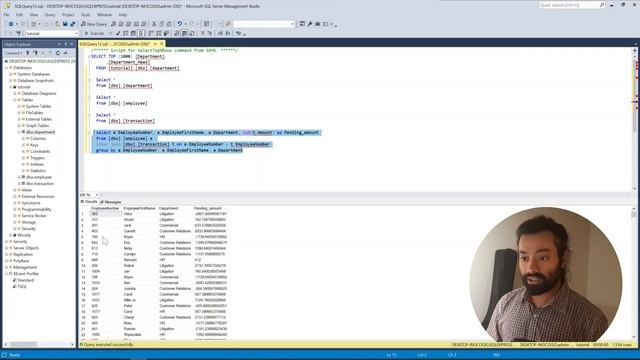Select the Indexes folder
This screenshot has height=360, width=640.
(37, 164)
